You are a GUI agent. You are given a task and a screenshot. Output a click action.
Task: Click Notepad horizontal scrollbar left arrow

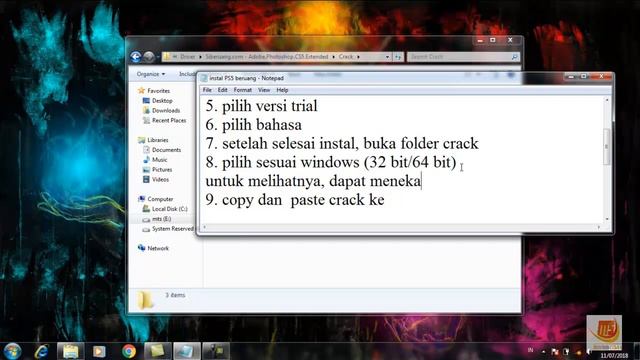[204, 227]
